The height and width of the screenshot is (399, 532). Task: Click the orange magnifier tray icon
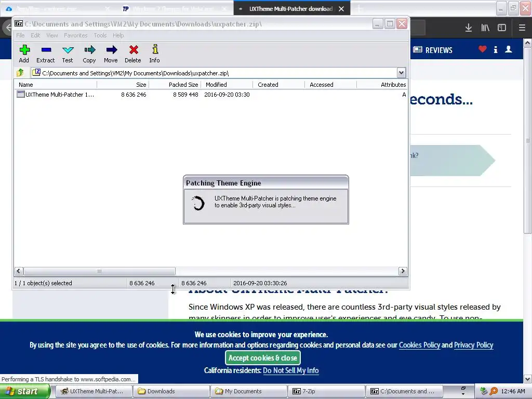494,391
